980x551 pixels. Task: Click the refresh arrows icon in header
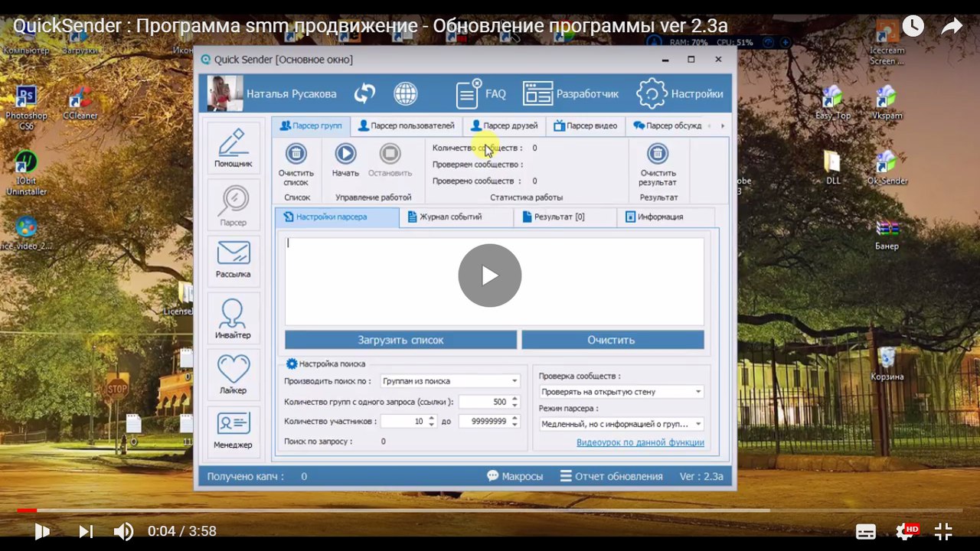pyautogui.click(x=364, y=93)
